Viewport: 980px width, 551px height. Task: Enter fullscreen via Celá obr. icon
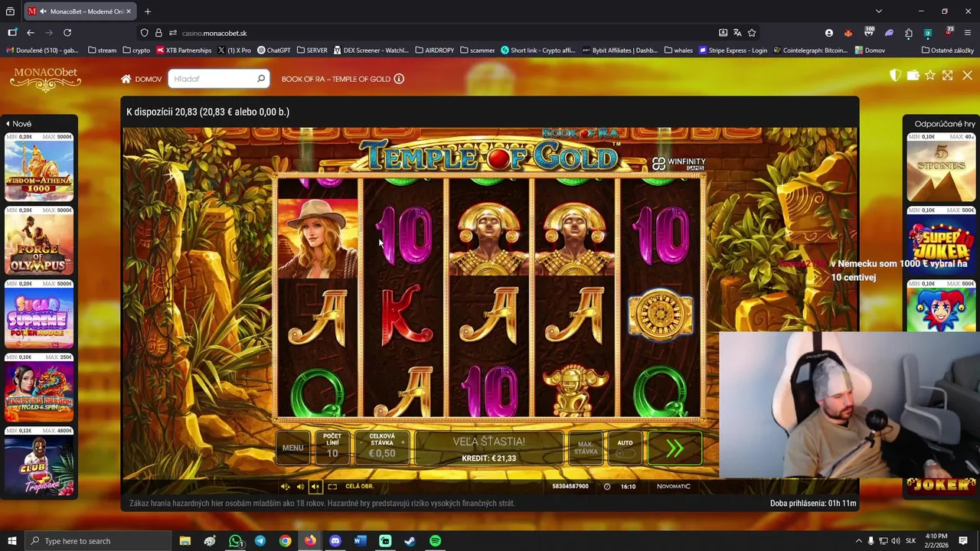coord(332,487)
